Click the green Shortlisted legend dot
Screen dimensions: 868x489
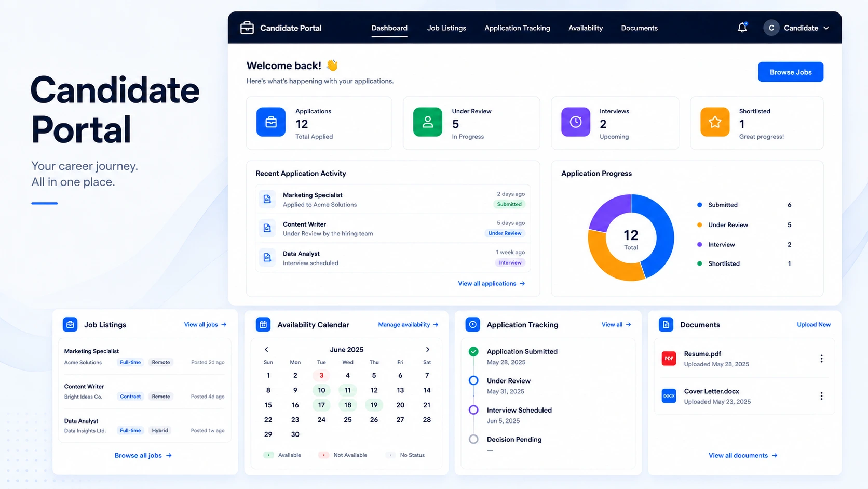click(x=699, y=263)
